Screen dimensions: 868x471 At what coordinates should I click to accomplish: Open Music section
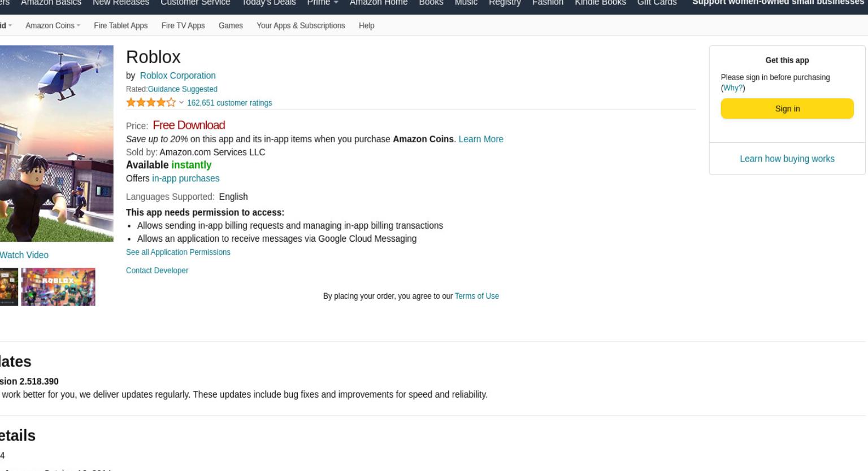(x=466, y=3)
